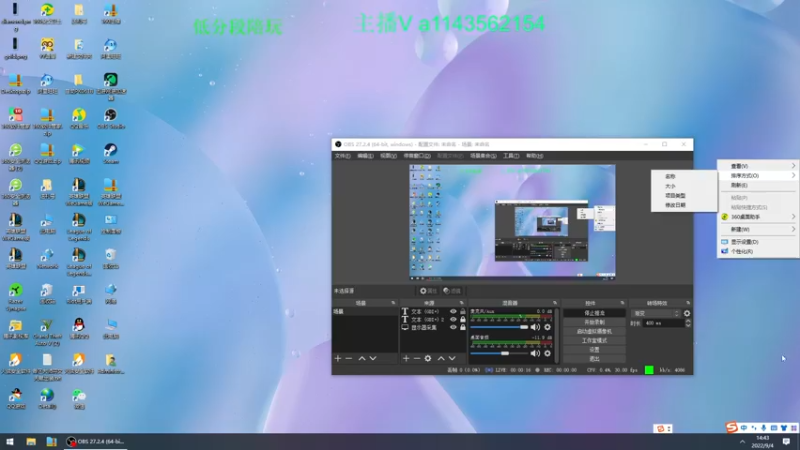Open settings gear for 桌面音频 audio
Viewport: 800px width, 450px height.
[547, 353]
